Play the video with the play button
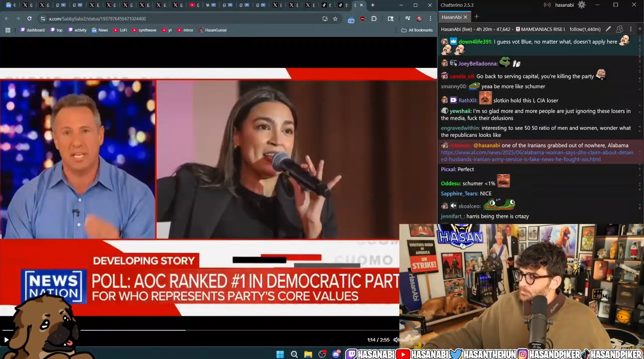644x359 pixels. [x=7, y=340]
